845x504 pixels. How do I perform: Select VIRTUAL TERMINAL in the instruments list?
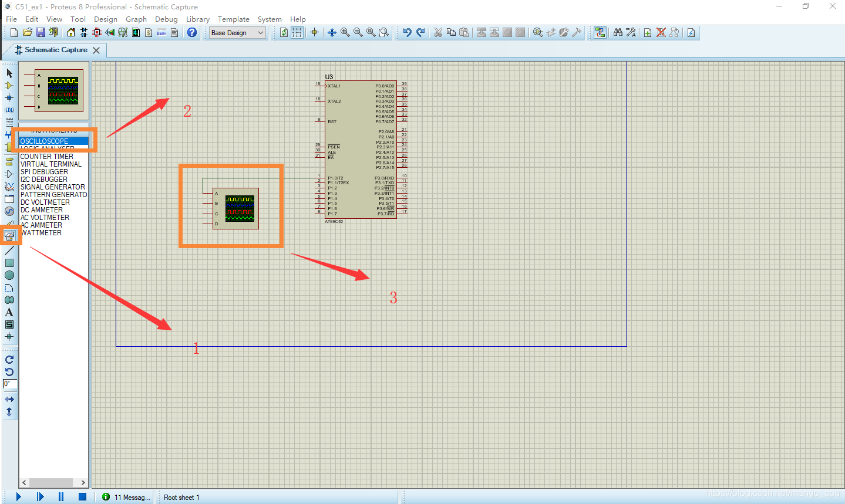click(x=51, y=164)
